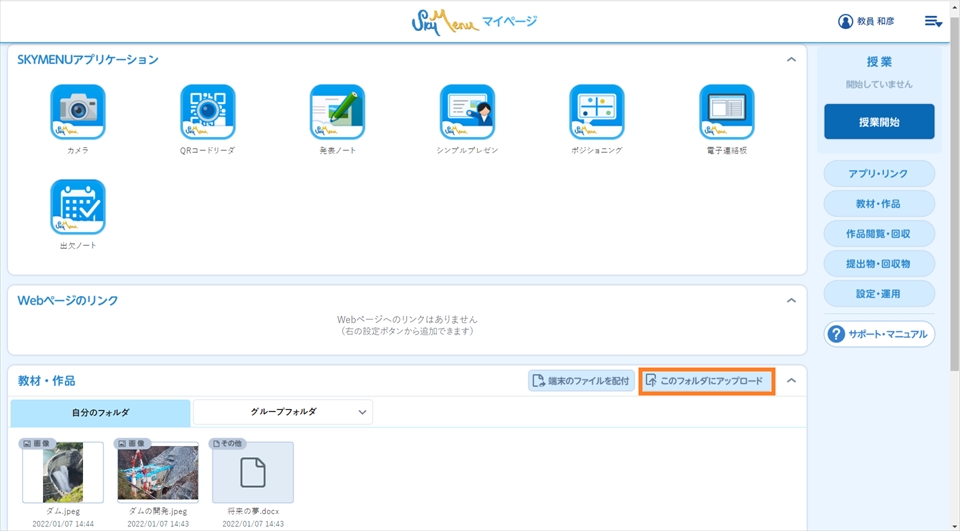Launch the QRコードリーダ app

pos(207,112)
